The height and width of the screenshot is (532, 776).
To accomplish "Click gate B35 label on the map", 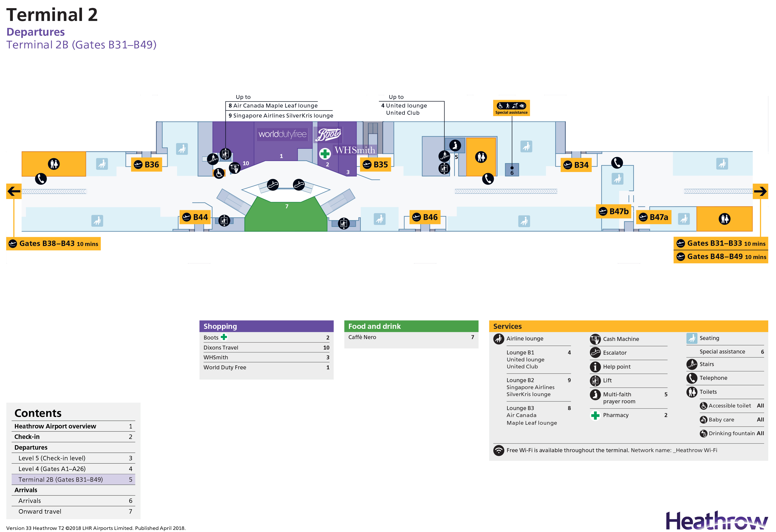I will click(x=375, y=165).
